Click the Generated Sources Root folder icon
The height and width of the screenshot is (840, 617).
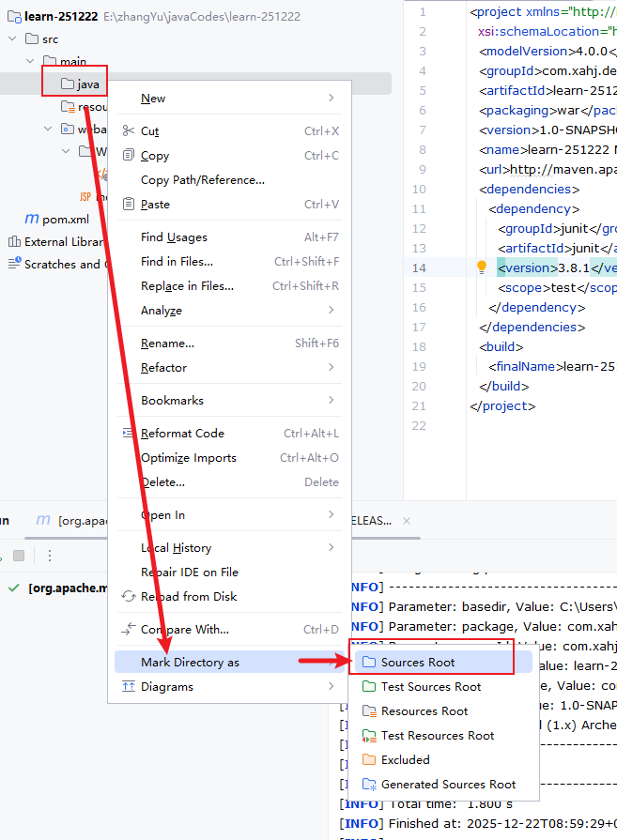pos(369,785)
